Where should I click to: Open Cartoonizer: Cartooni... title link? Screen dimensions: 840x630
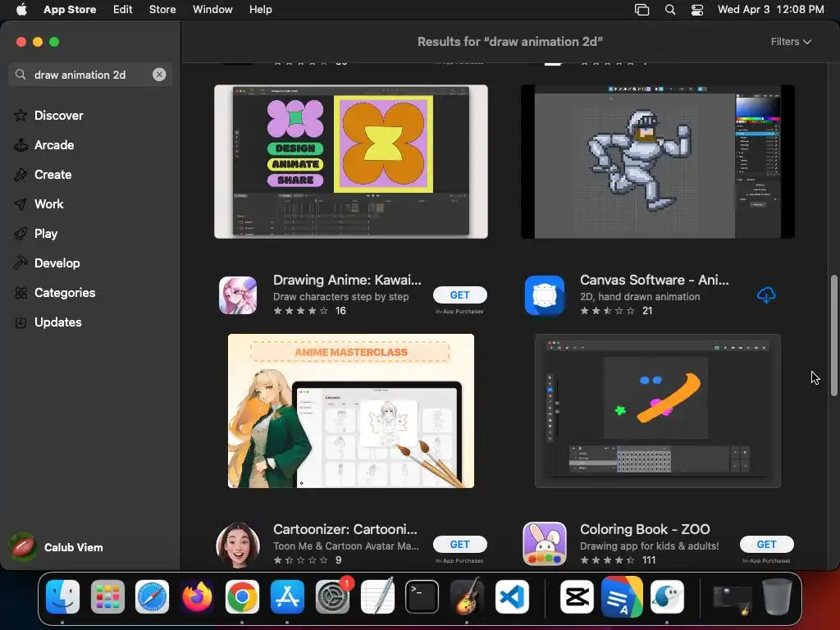pyautogui.click(x=345, y=529)
